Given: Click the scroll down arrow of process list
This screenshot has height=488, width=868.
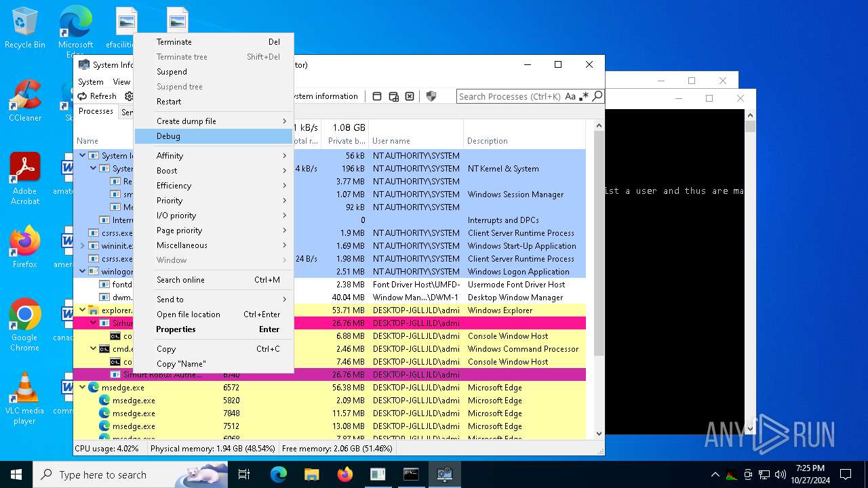Looking at the screenshot, I should tap(599, 433).
